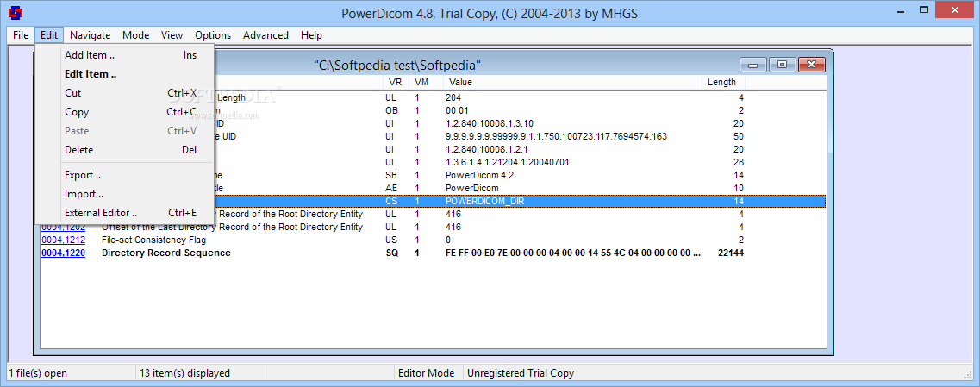The height and width of the screenshot is (387, 980).
Task: Open the View menu
Action: 172,35
